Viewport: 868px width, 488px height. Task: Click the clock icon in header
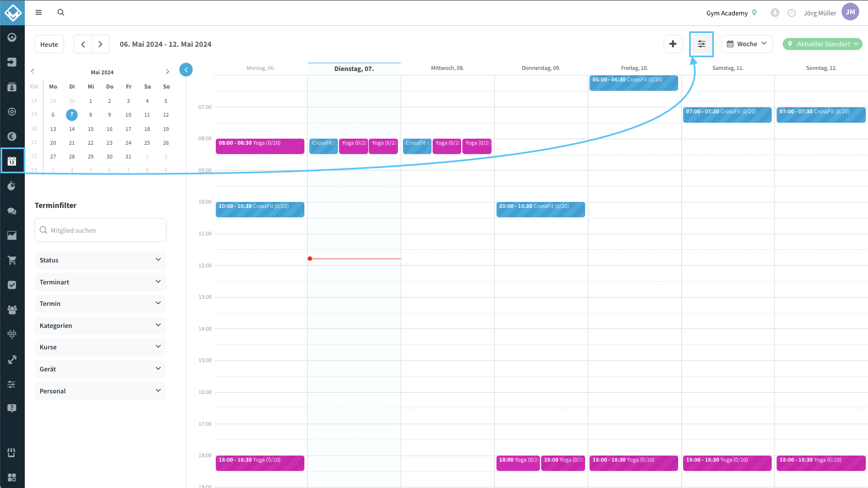[791, 13]
